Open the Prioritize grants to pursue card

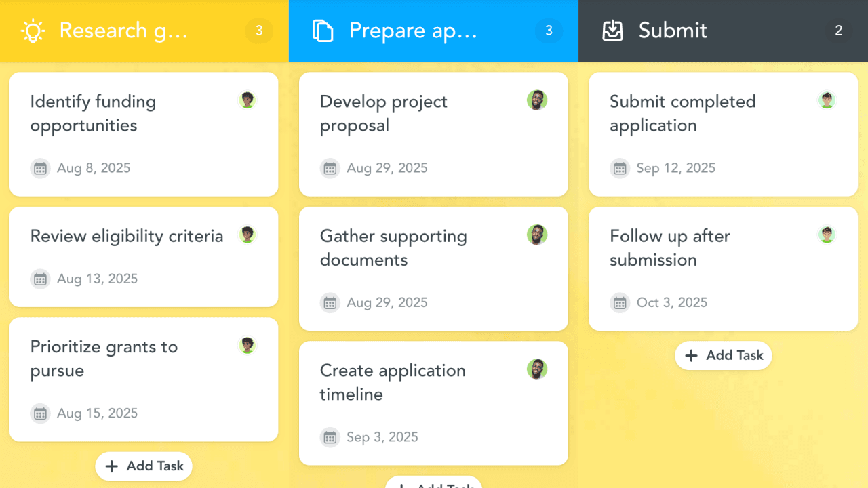pyautogui.click(x=104, y=359)
